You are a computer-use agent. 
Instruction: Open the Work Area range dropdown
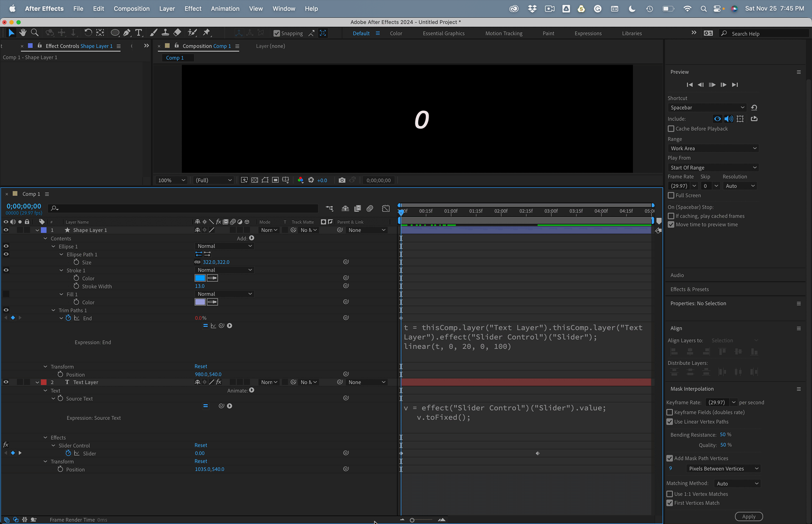tap(713, 148)
